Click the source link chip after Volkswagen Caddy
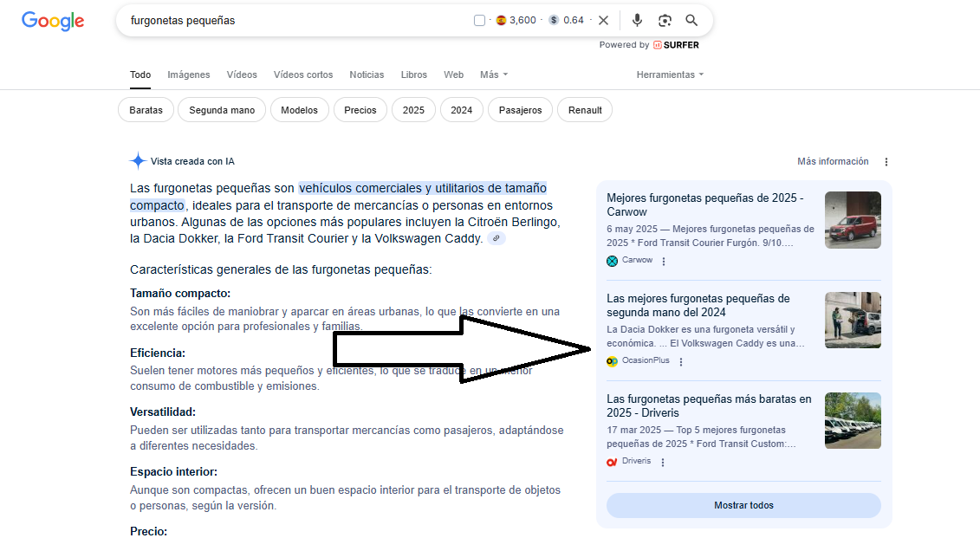Viewport: 980px width, 538px height. tap(496, 238)
